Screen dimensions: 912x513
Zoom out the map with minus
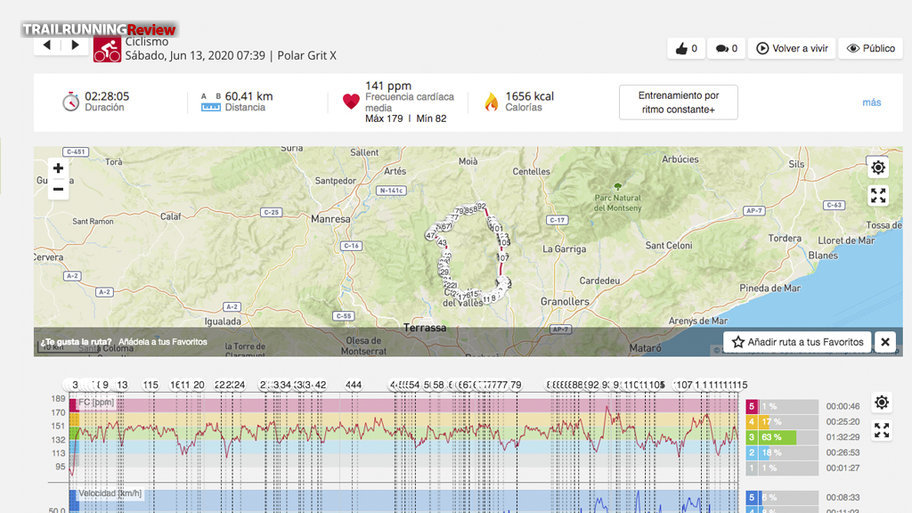click(x=58, y=189)
